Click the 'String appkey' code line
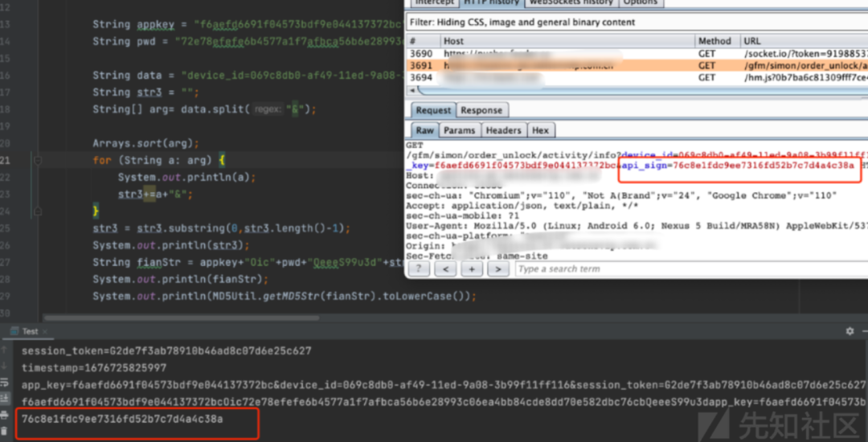Image resolution: width=868 pixels, height=442 pixels. coord(248,24)
